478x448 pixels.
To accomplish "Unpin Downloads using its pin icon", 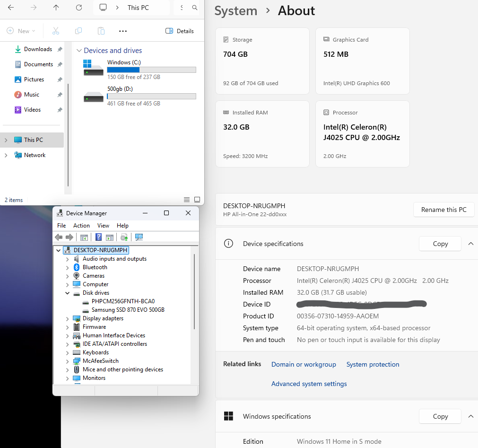I will click(x=60, y=49).
